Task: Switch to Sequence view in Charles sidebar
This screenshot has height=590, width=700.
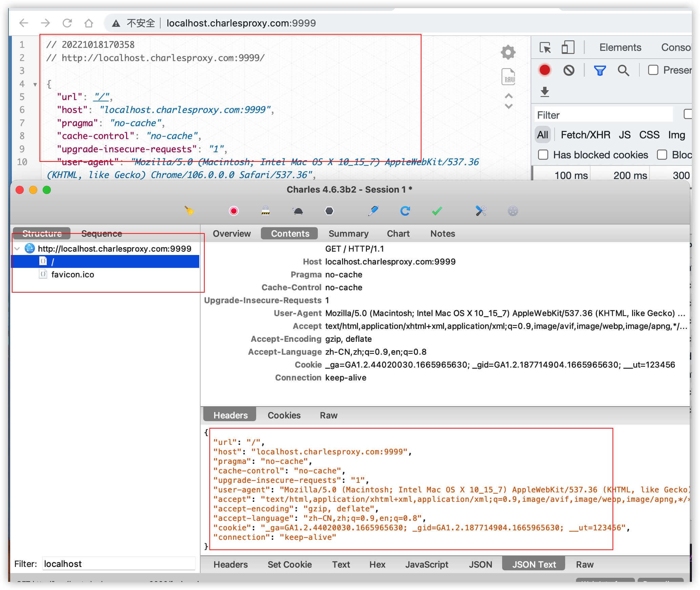Action: pyautogui.click(x=102, y=233)
